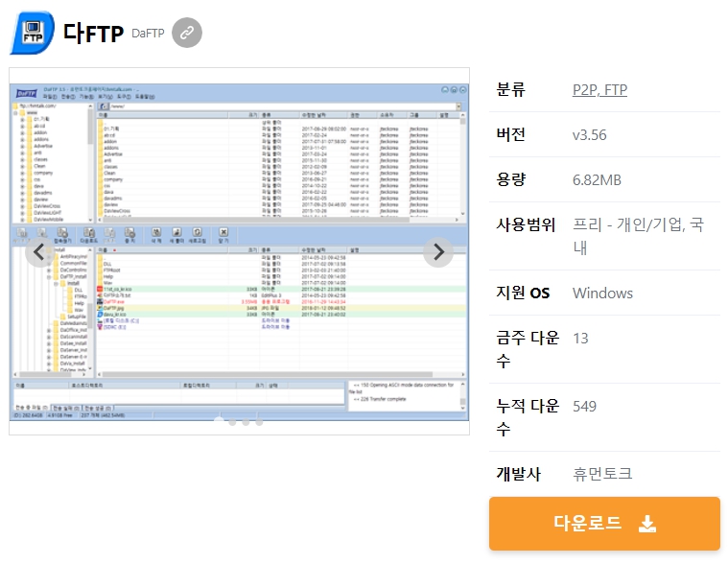Screen dimensions: 728x564
Task: Select the first carousel indicator dot
Action: (219, 421)
